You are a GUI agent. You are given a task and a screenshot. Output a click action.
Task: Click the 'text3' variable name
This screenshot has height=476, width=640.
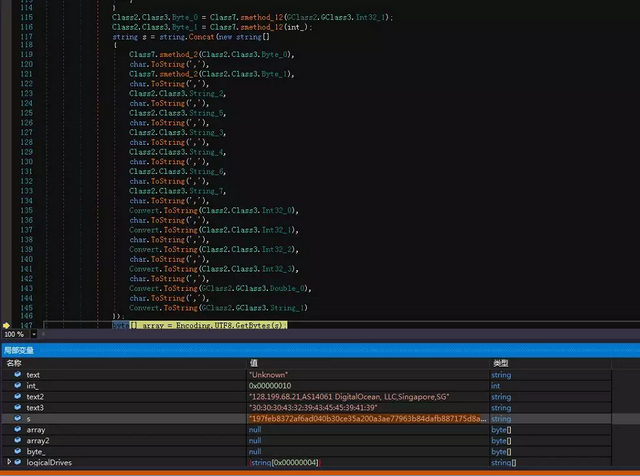pyautogui.click(x=35, y=408)
